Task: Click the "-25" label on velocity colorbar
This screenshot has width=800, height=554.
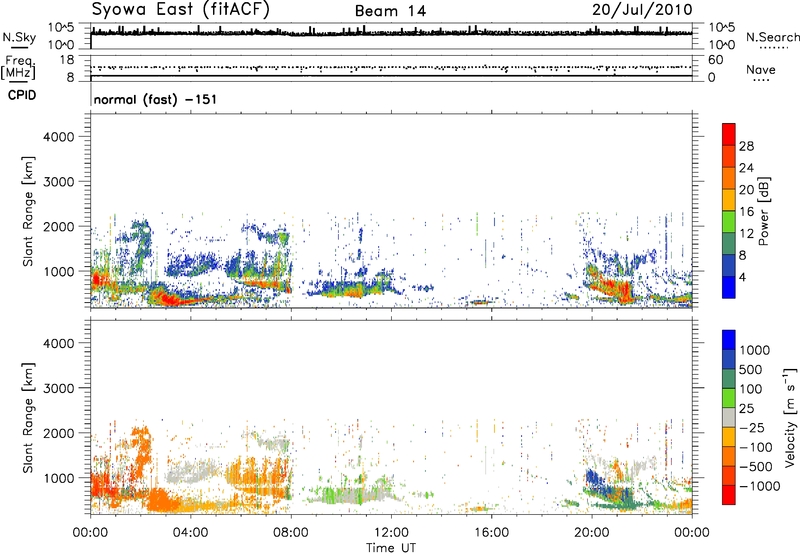Action: click(x=752, y=427)
